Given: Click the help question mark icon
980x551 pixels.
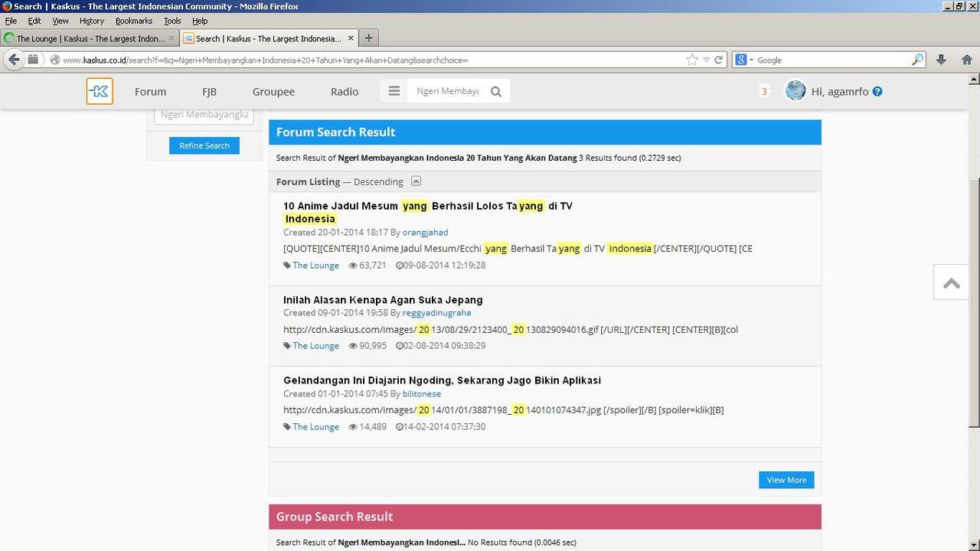Looking at the screenshot, I should point(877,91).
